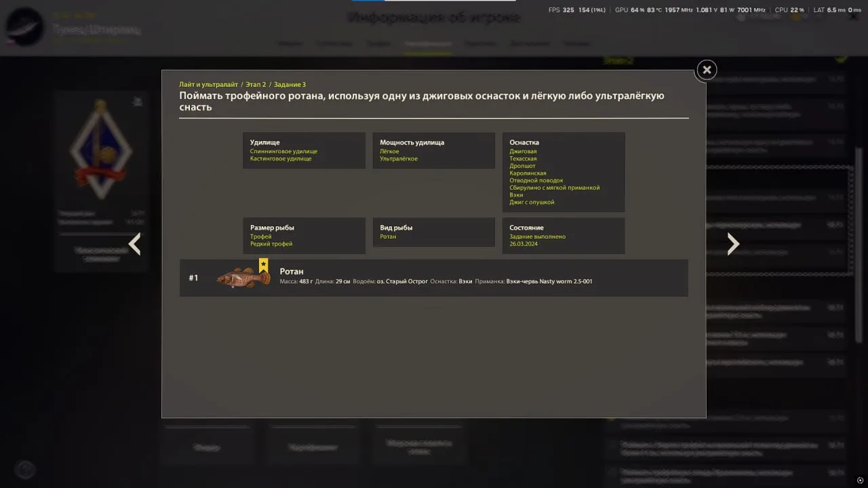
Task: Click the player avatar in the header
Action: coord(24,27)
